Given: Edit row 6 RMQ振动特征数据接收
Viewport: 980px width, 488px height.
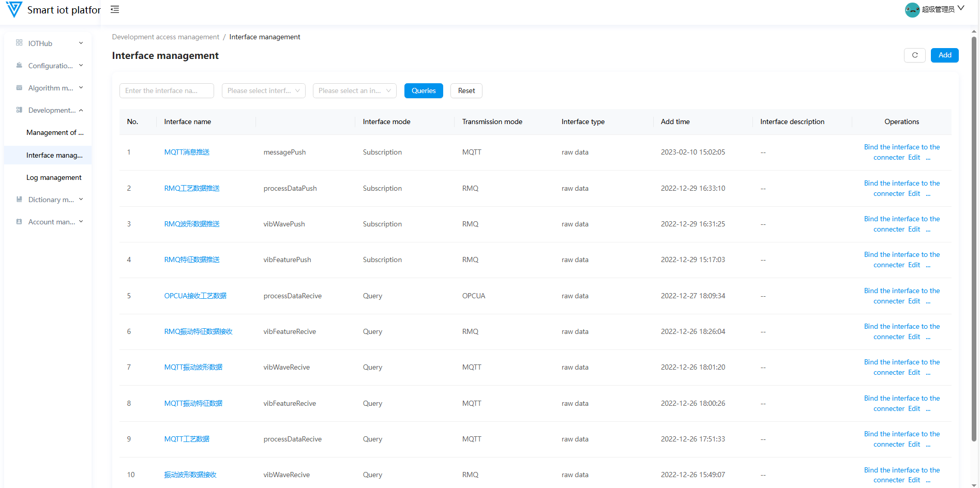Looking at the screenshot, I should 914,337.
